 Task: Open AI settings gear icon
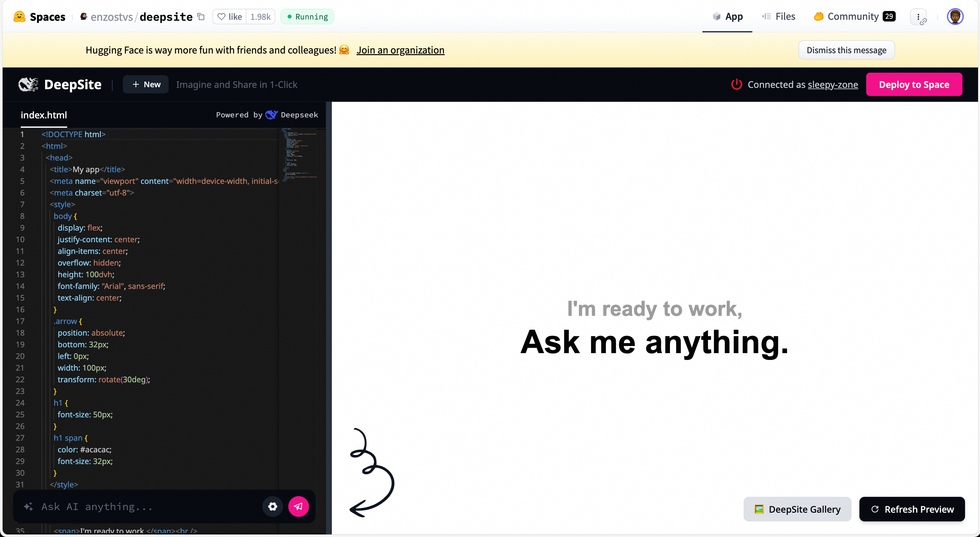(273, 507)
